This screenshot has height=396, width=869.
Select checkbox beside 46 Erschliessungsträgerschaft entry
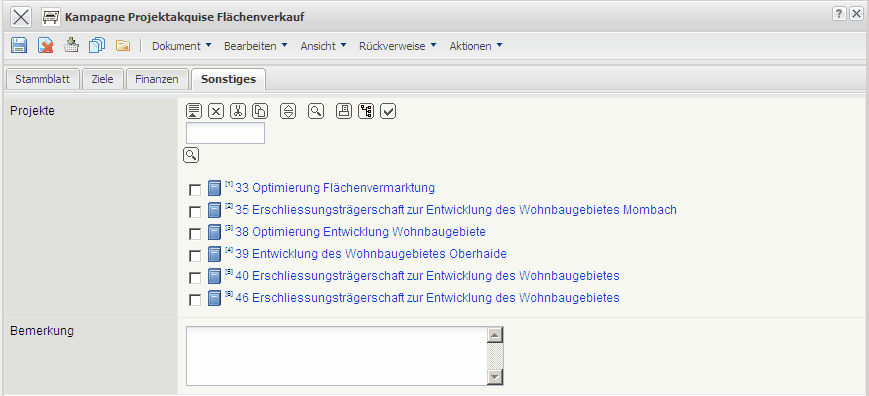(x=195, y=300)
